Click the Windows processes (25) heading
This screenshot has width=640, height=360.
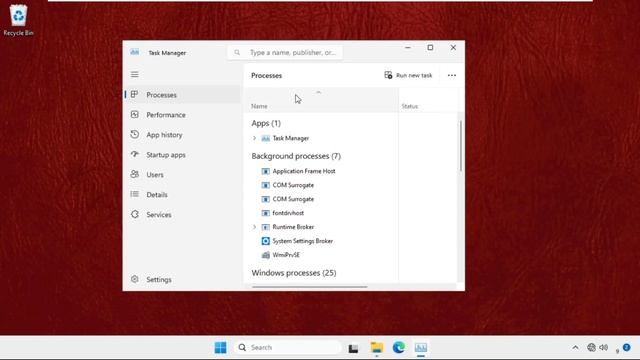(x=294, y=273)
